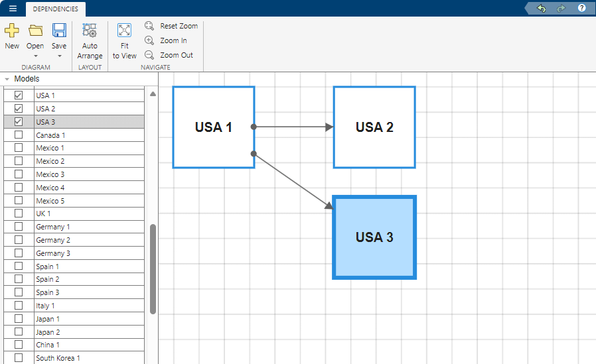Open the dropdown arrow under Open

35,56
